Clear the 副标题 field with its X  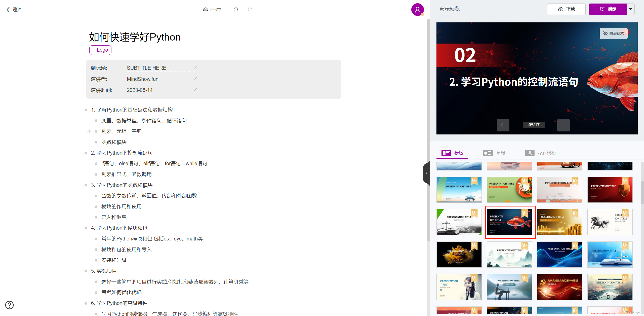[195, 68]
